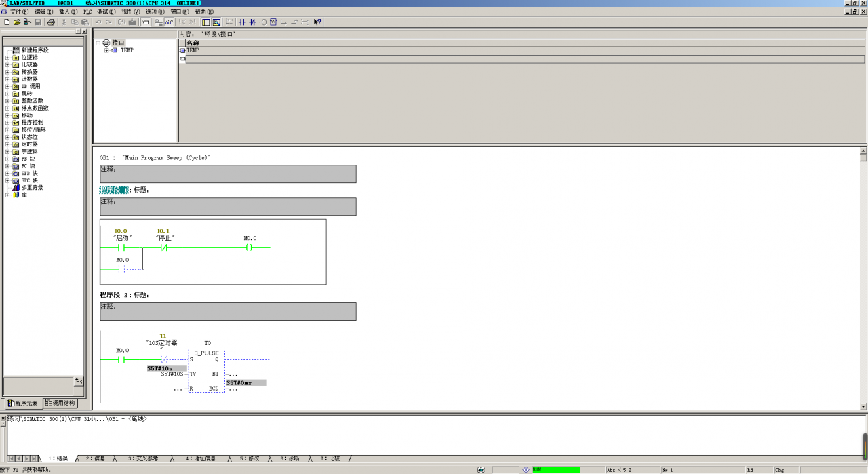Jump to the previous error icon
This screenshot has width=868, height=474.
182,22
